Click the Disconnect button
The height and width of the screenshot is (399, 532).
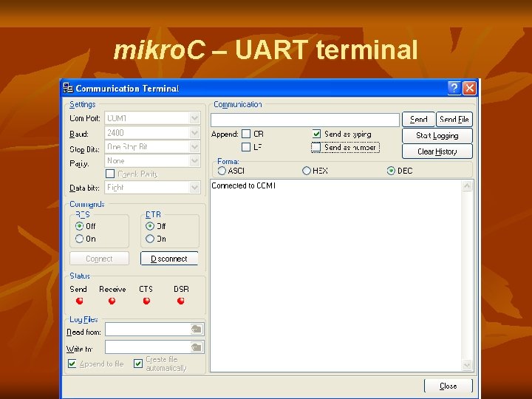(169, 259)
